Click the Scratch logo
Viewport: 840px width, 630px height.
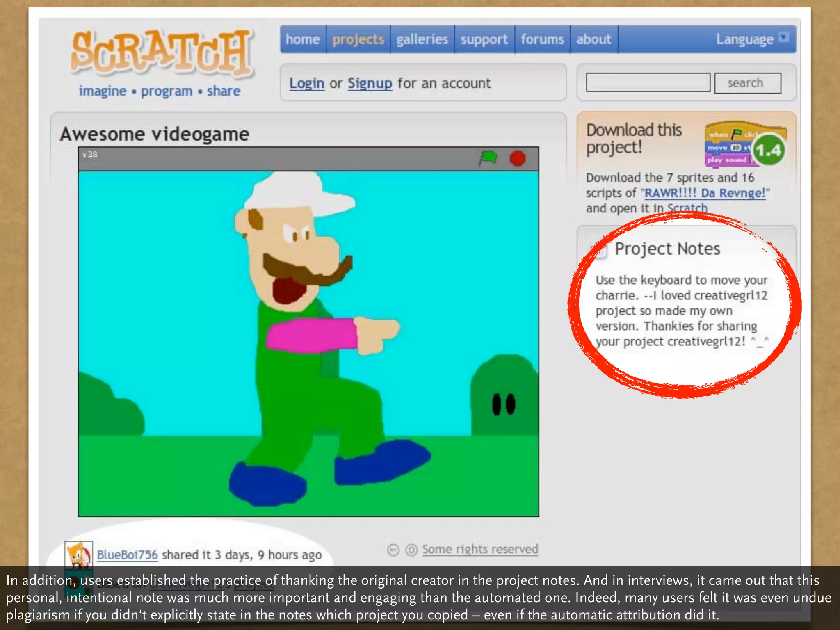point(161,53)
